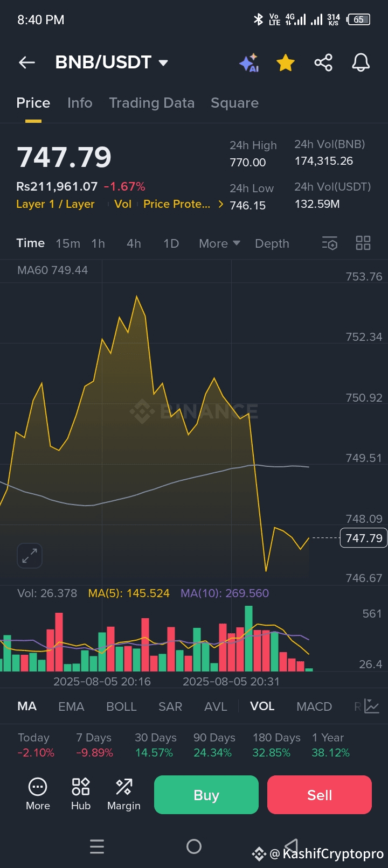Select the 15m timeframe
The image size is (388, 868).
[68, 243]
